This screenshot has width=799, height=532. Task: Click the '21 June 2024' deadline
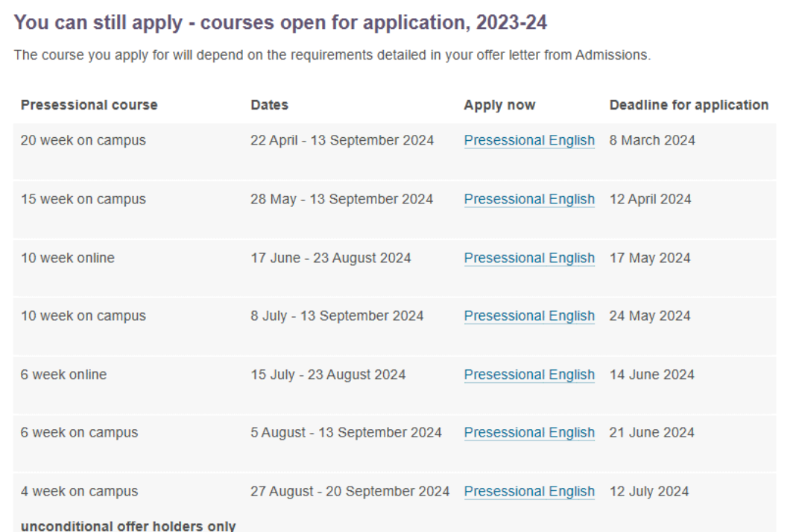pos(651,433)
